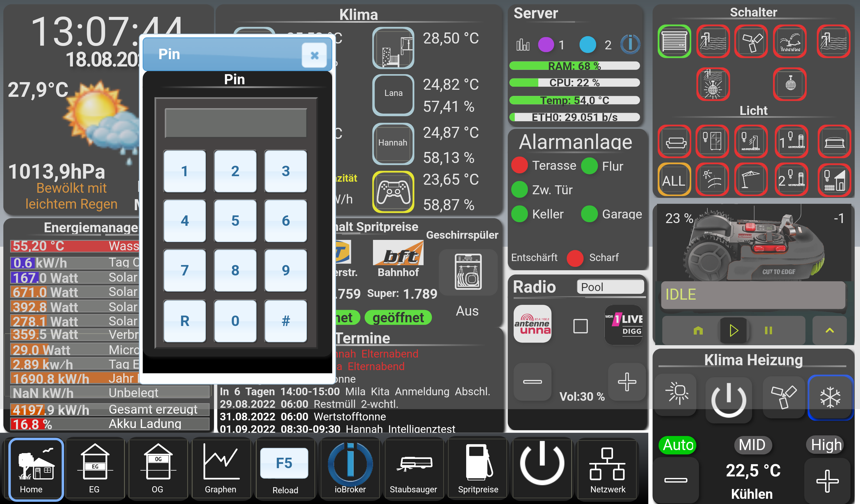860x504 pixels.
Task: Click the Geschirrspüler dishwasher icon
Action: click(x=468, y=272)
